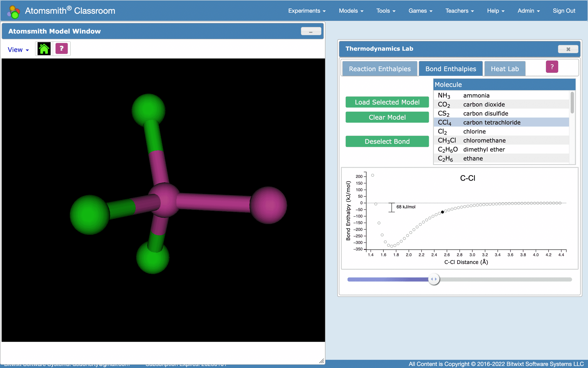Click Load Selected Model button
588x368 pixels.
pyautogui.click(x=387, y=102)
